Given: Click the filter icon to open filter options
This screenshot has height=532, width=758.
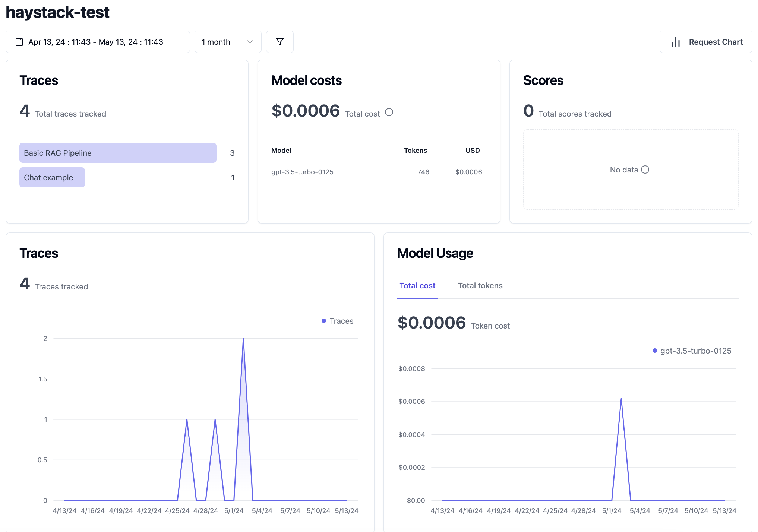Looking at the screenshot, I should [281, 42].
